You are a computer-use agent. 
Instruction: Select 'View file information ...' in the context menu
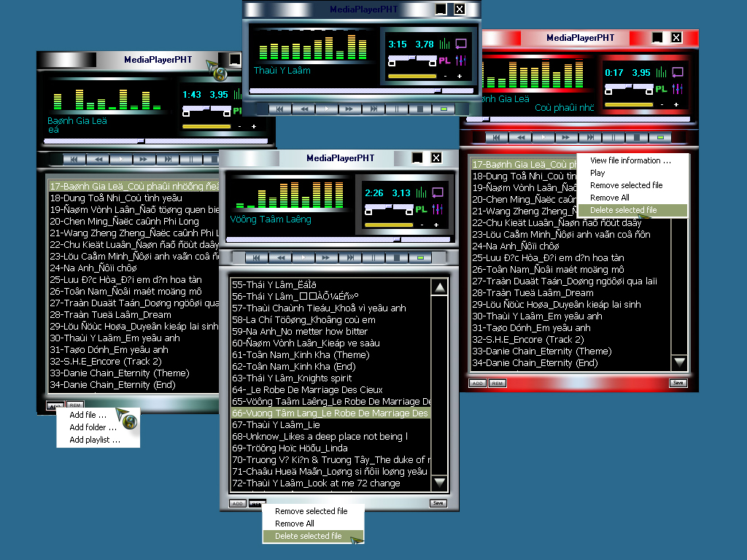[630, 160]
